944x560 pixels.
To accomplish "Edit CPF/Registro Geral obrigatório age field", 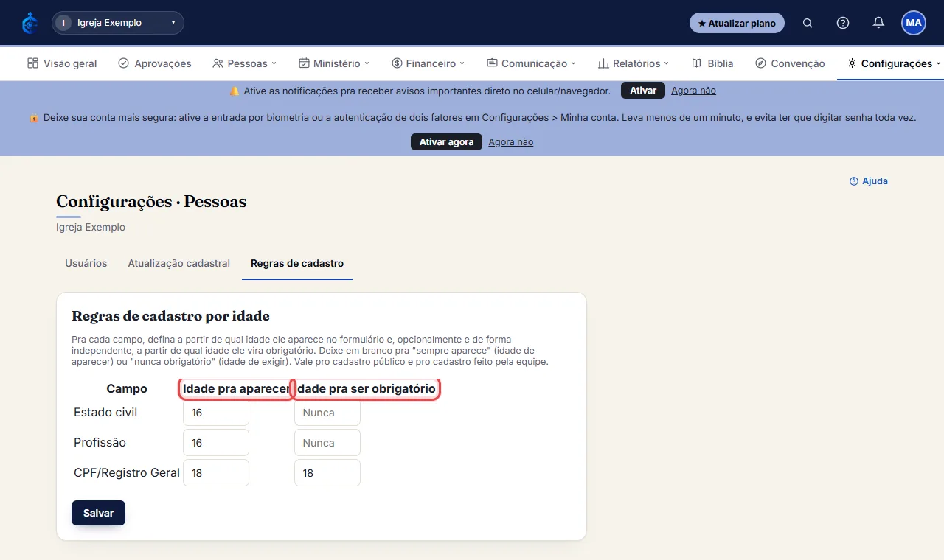I will coord(327,473).
